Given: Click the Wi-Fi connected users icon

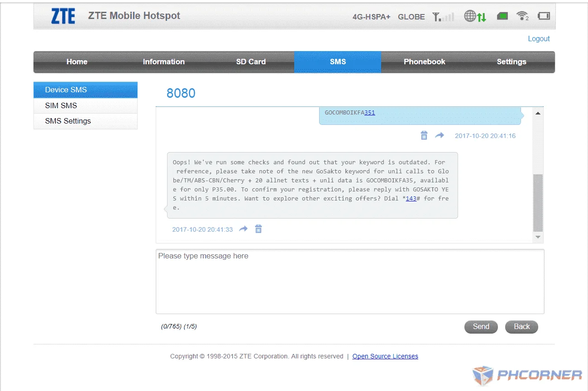Looking at the screenshot, I should click(x=523, y=16).
